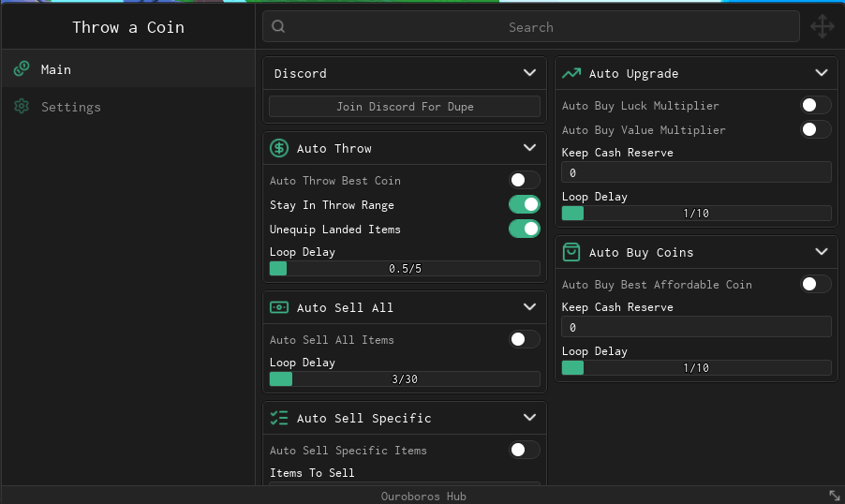
Task: Turn on Auto Buy Best Affordable Coin
Action: 815,284
